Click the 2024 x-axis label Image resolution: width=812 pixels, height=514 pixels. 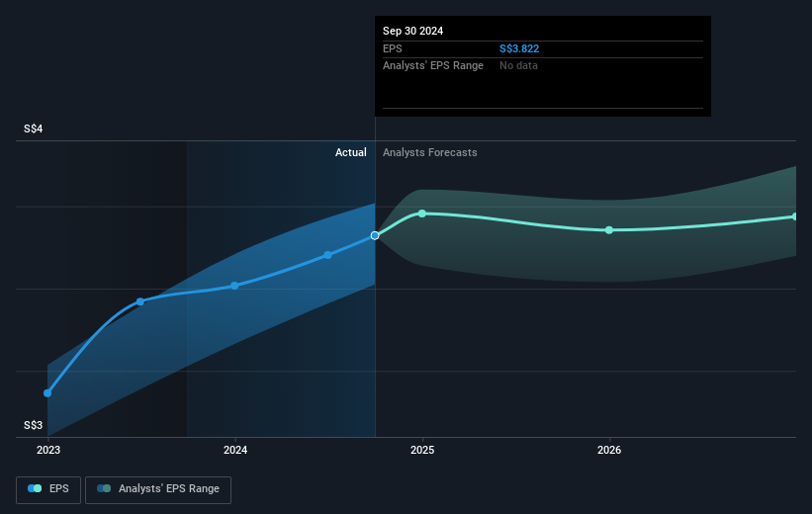point(235,451)
